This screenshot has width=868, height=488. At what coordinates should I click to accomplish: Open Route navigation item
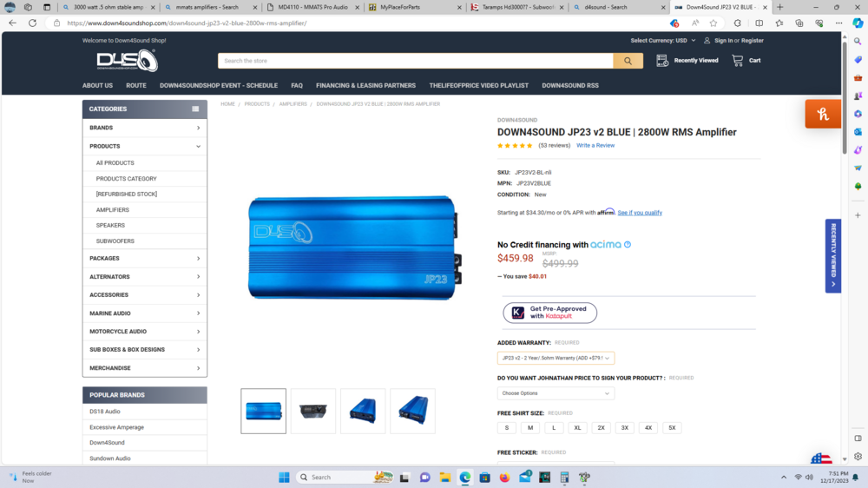136,86
